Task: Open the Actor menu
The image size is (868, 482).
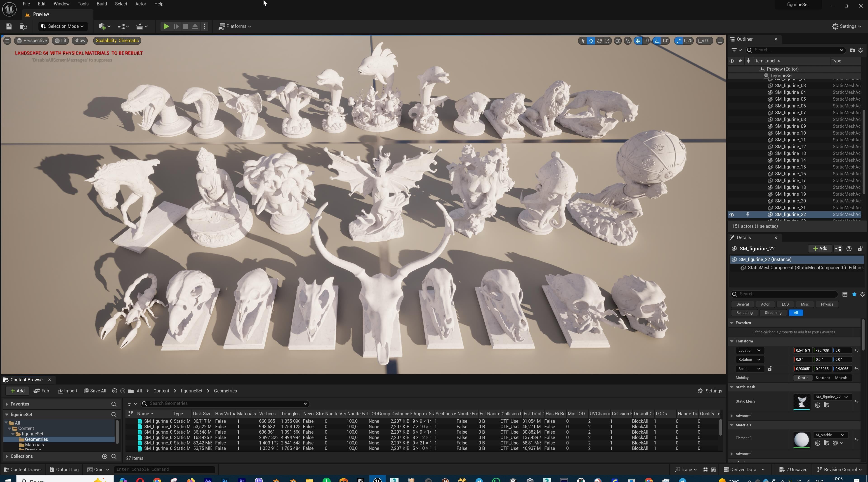Action: (x=141, y=4)
